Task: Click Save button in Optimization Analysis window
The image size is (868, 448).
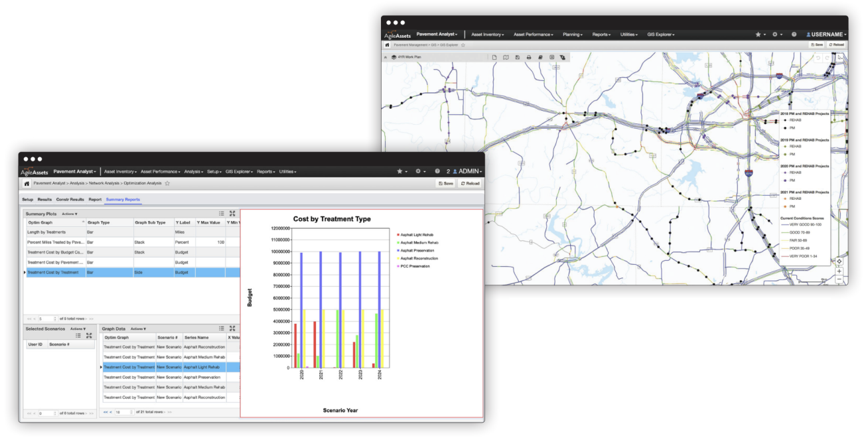Action: point(446,183)
